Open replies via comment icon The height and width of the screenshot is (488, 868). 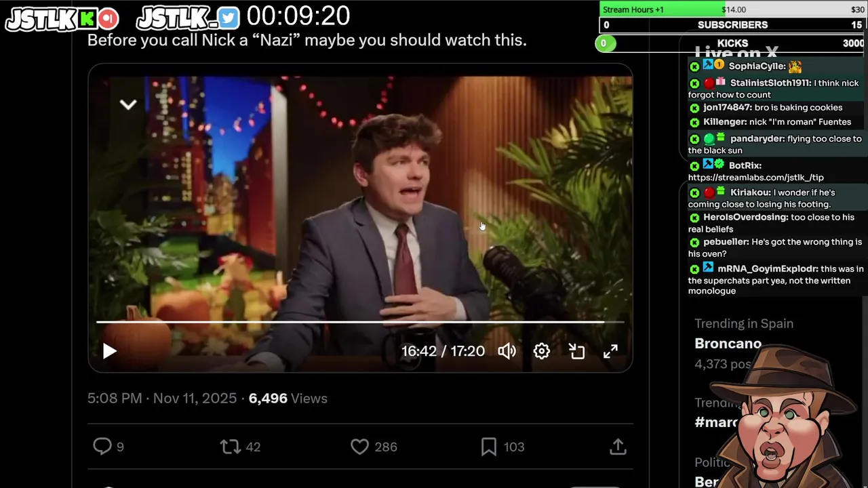(x=102, y=446)
